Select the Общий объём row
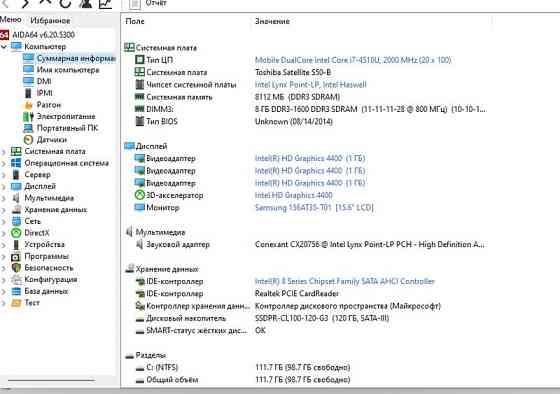This screenshot has height=394, width=560. (x=243, y=380)
